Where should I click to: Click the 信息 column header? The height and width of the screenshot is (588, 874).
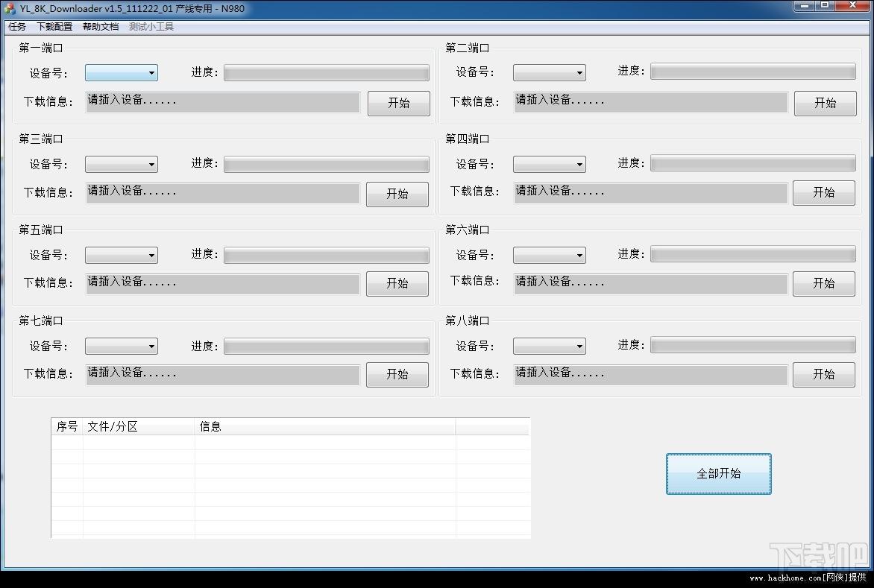[325, 426]
